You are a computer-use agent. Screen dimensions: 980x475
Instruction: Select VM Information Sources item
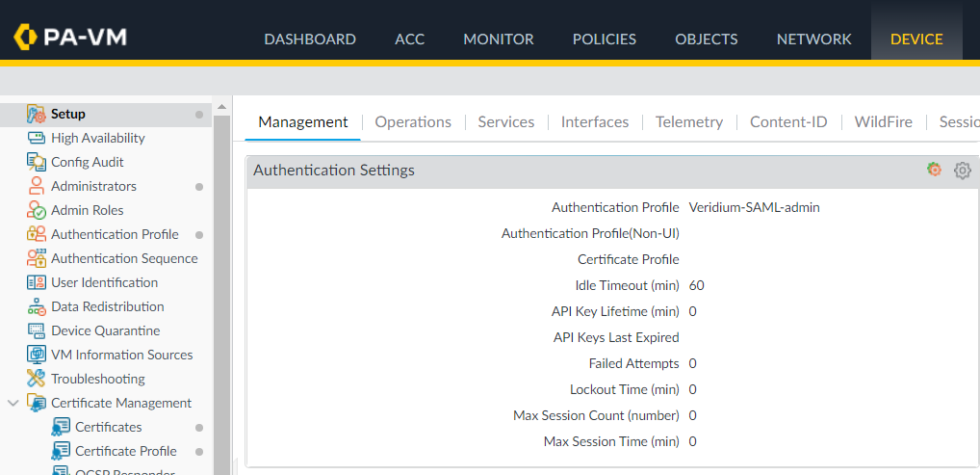click(x=121, y=355)
